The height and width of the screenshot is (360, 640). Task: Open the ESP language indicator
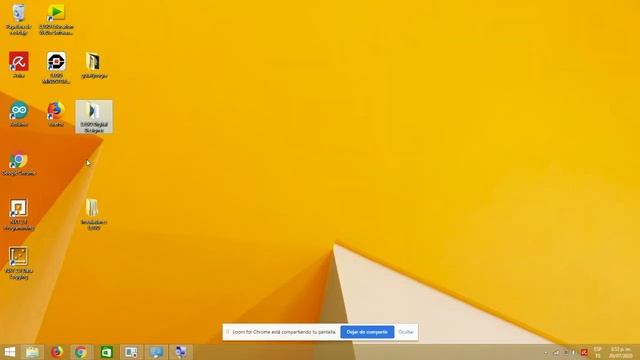(598, 352)
